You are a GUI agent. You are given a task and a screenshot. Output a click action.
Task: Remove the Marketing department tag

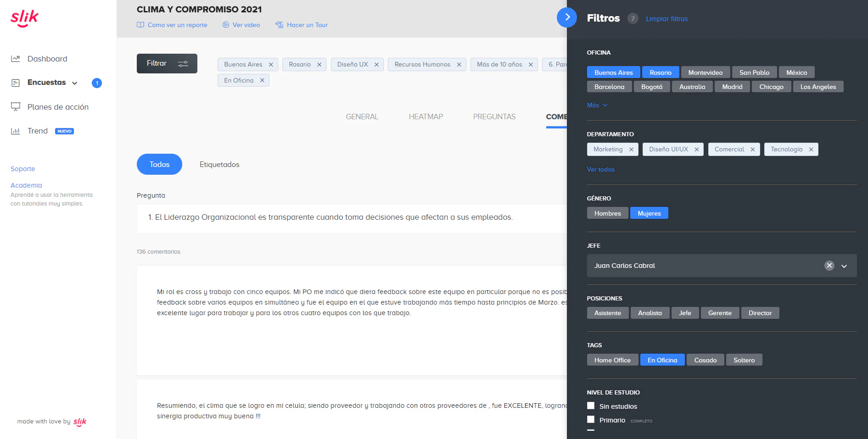(631, 150)
